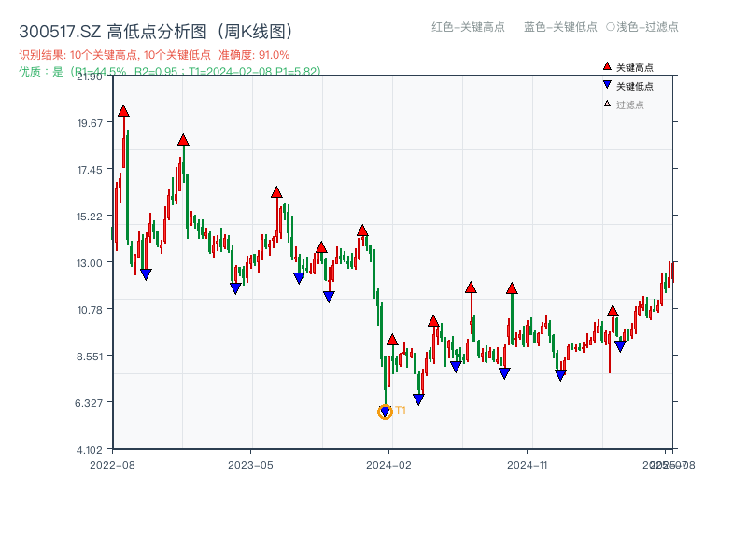Click the green 优质：是 result line
The height and width of the screenshot is (560, 747).
(x=170, y=72)
